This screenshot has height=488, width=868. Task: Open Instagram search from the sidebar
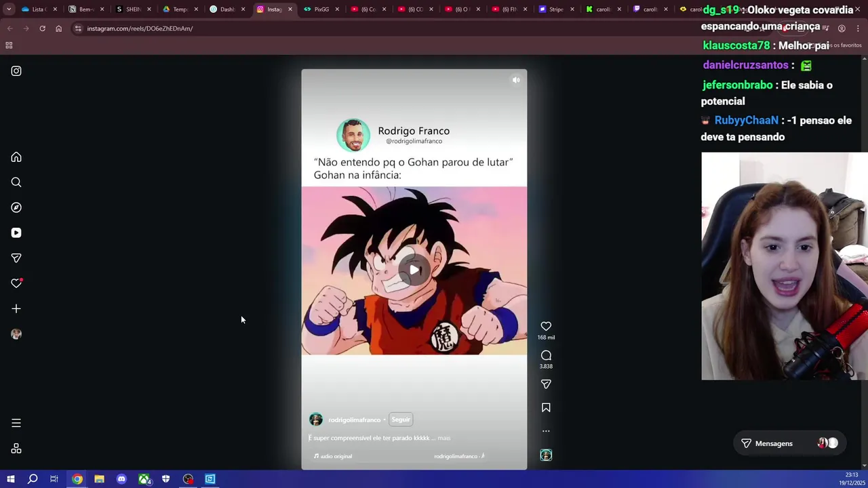coord(16,182)
